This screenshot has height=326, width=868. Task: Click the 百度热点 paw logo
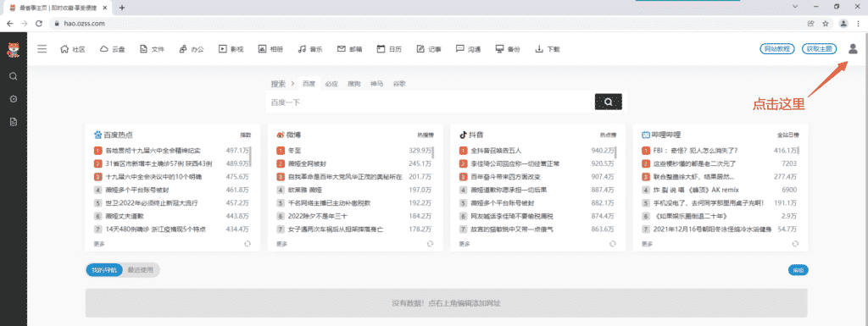pyautogui.click(x=98, y=135)
